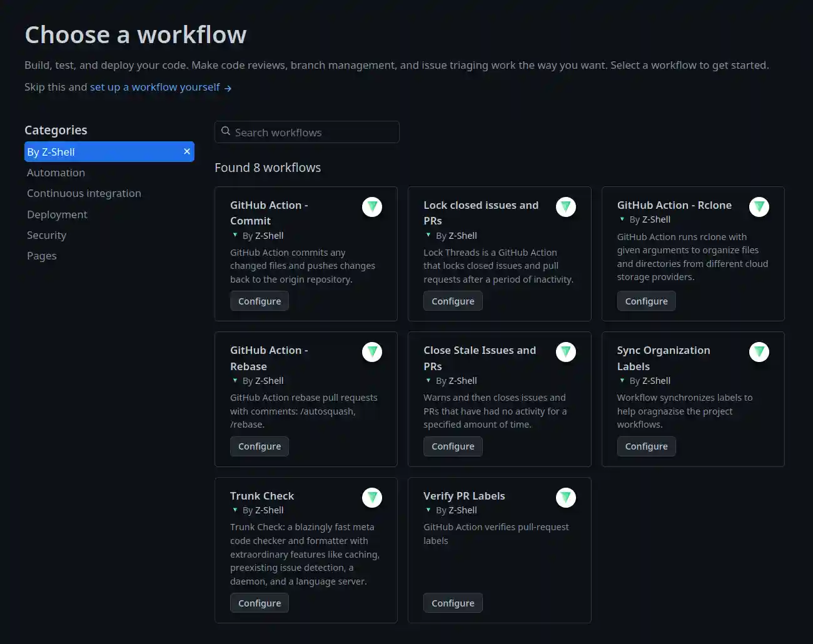The width and height of the screenshot is (813, 644).
Task: Open the By Z-Shell dropdown on Verify PR Labels
Action: point(429,510)
